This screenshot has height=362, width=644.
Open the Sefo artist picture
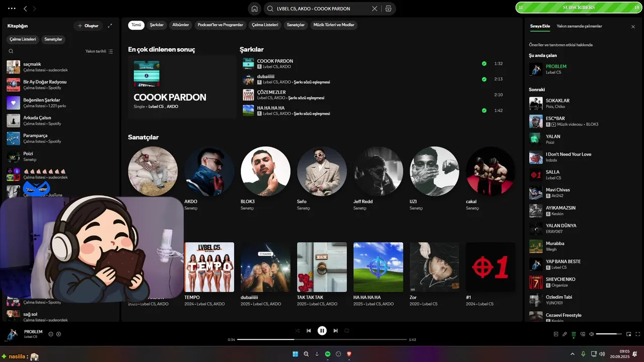tap(322, 171)
